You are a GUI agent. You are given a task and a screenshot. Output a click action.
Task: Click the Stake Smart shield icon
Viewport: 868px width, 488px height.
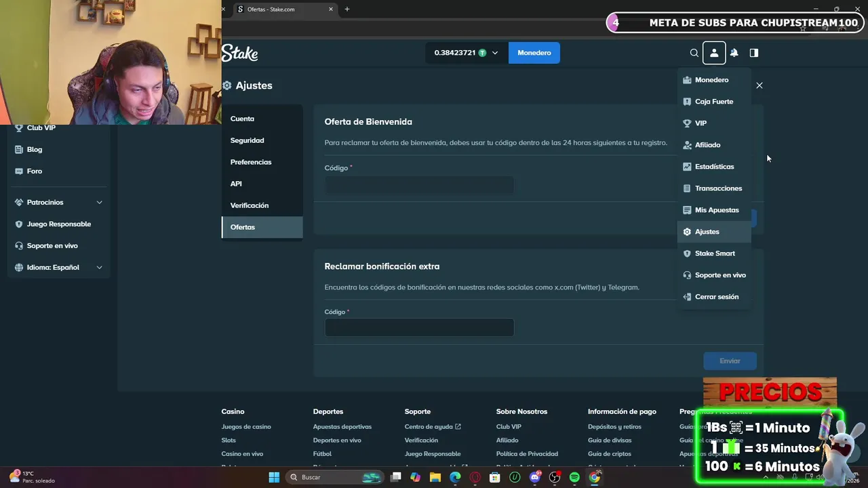pyautogui.click(x=687, y=253)
